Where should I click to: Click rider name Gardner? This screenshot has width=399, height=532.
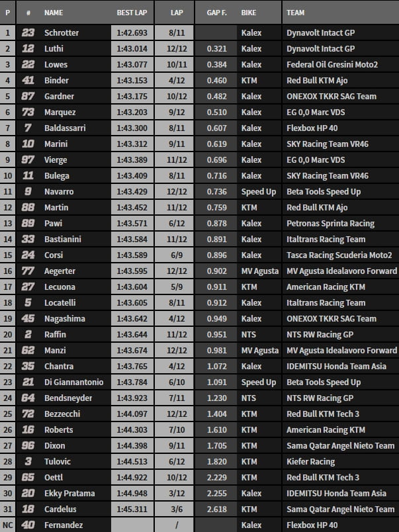point(59,97)
